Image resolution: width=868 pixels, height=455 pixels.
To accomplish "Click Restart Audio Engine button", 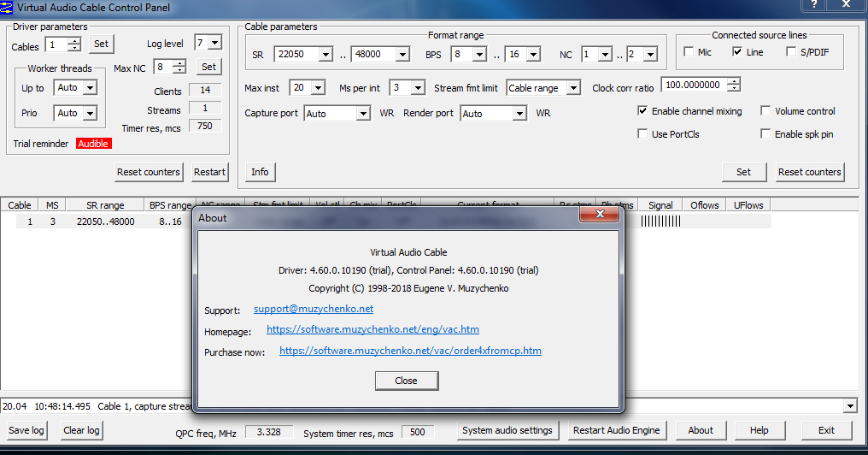I will (616, 430).
